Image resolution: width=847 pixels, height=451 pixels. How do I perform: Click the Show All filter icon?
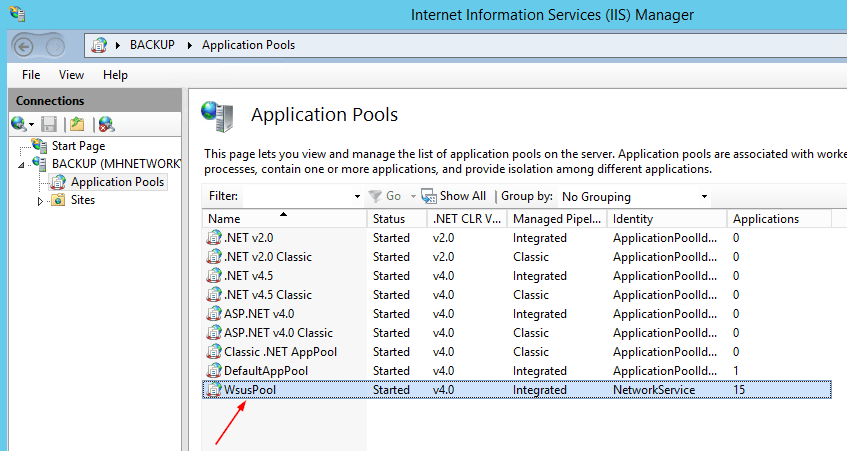(429, 196)
